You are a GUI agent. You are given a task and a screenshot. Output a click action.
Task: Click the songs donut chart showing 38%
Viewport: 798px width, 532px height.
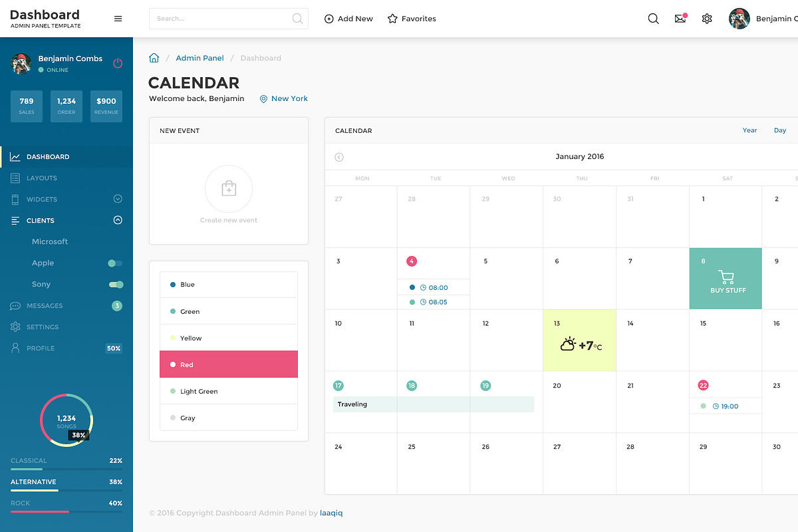click(66, 420)
